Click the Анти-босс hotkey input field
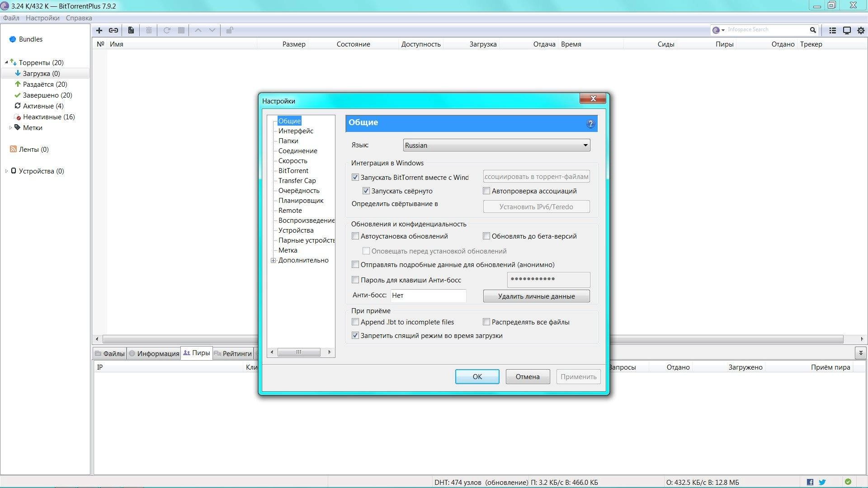 click(x=428, y=296)
